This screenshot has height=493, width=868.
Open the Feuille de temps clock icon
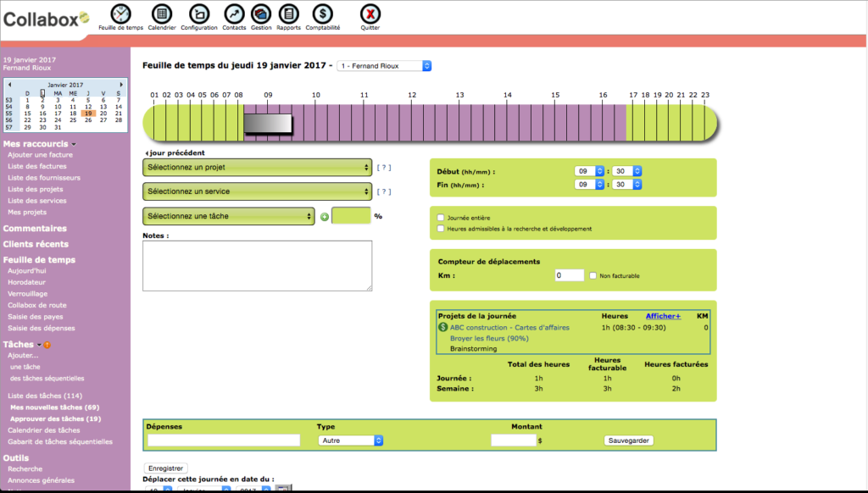121,14
